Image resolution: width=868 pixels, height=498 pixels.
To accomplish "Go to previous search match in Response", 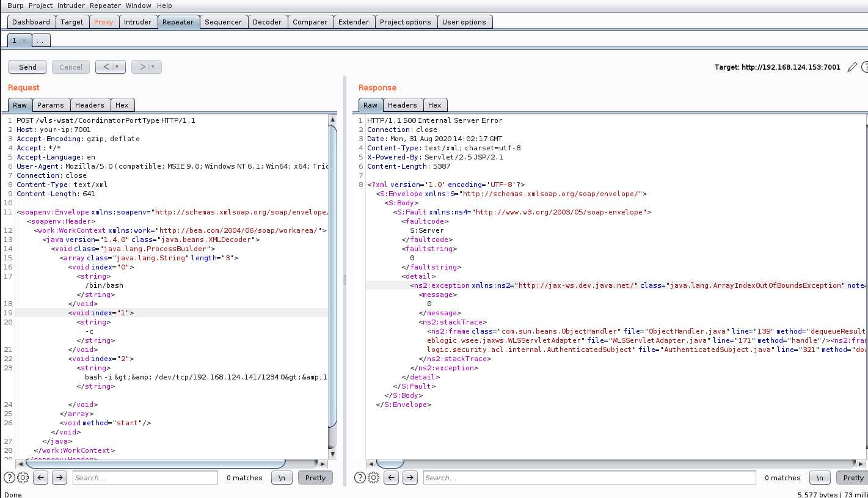I will tap(392, 478).
